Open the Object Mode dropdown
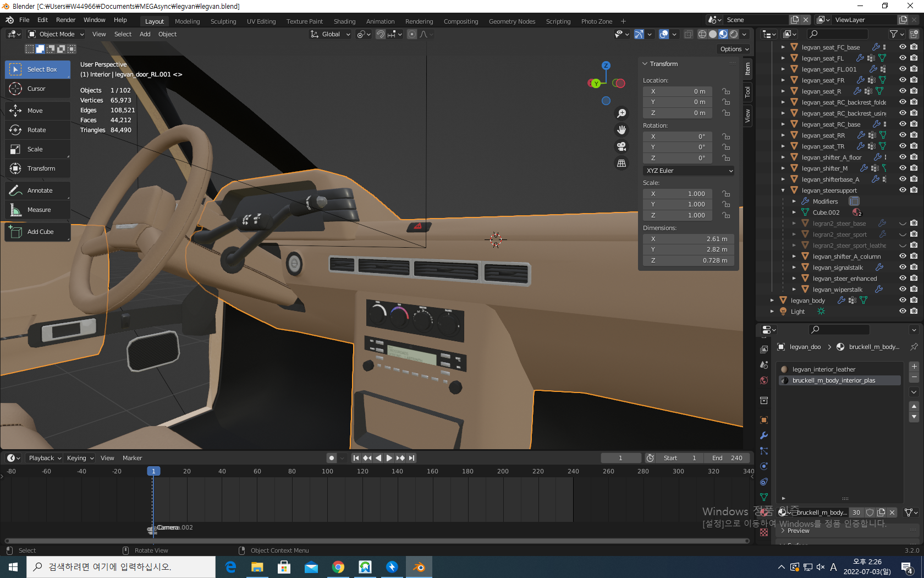The image size is (924, 578). (x=56, y=34)
